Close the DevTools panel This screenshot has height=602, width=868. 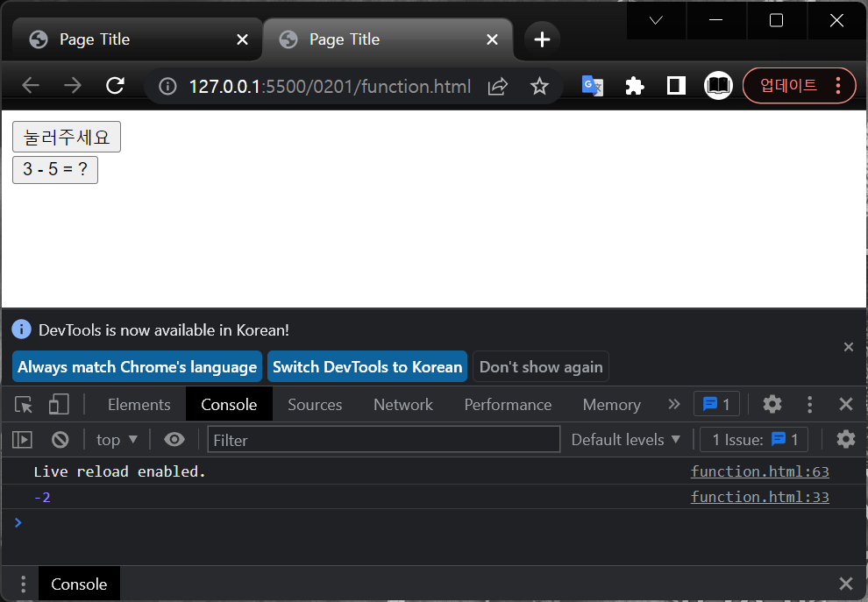(845, 405)
